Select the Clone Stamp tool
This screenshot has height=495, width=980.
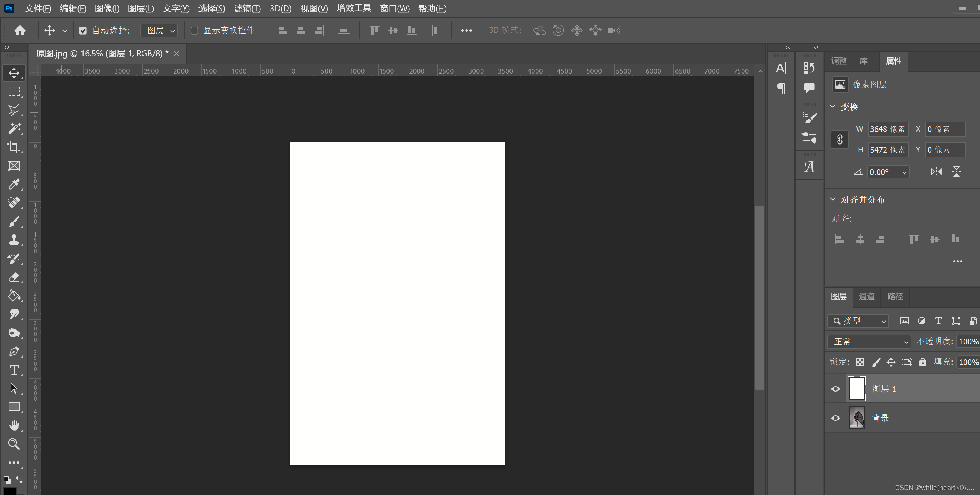pyautogui.click(x=14, y=240)
